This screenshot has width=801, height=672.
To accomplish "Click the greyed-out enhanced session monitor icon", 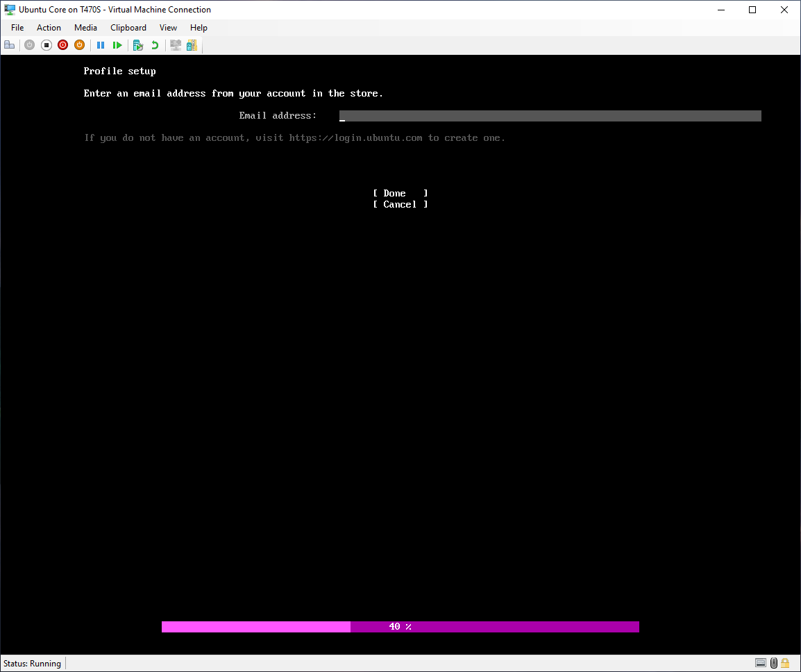I will pos(176,45).
